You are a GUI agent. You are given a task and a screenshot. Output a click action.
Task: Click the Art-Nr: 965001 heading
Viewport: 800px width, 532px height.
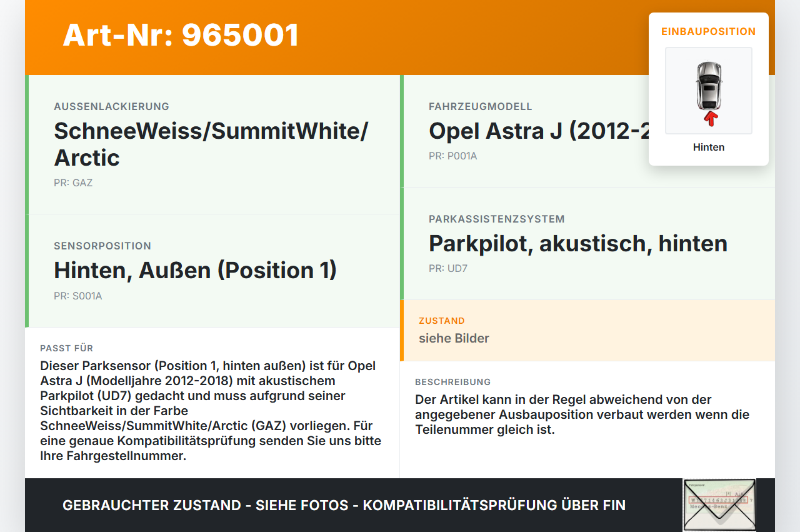click(181, 35)
